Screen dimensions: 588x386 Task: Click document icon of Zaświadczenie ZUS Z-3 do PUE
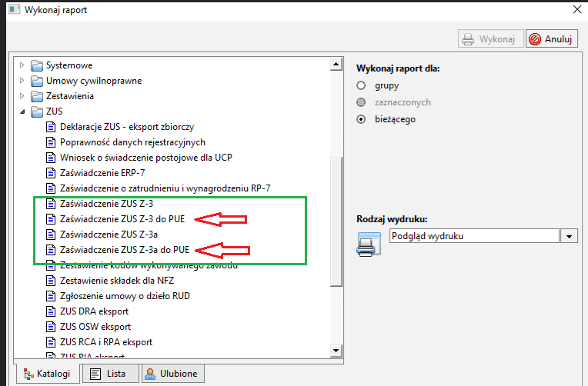(51, 219)
